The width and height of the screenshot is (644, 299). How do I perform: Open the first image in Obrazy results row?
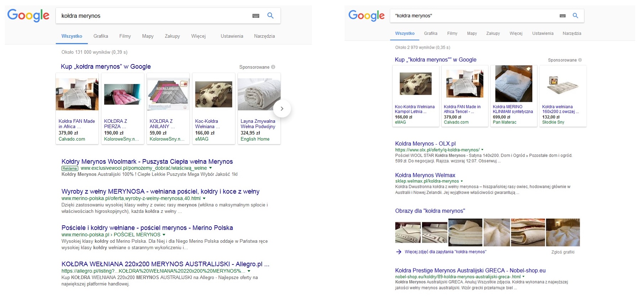408,232
